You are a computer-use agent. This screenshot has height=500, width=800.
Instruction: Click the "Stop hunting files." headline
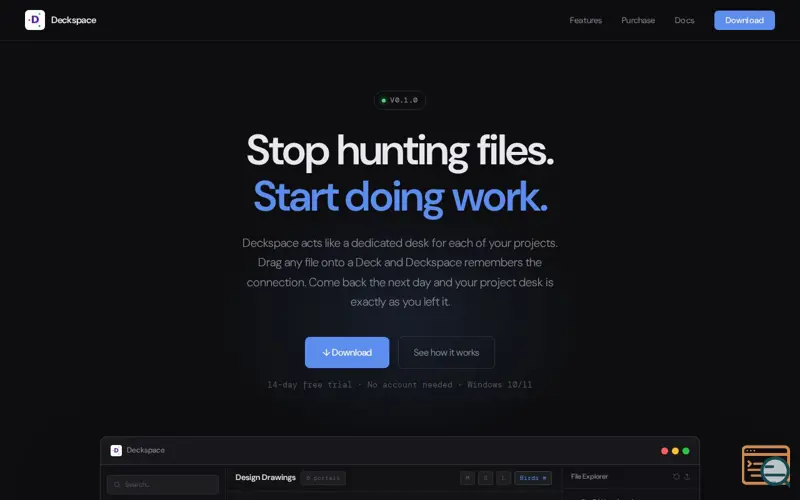click(400, 151)
